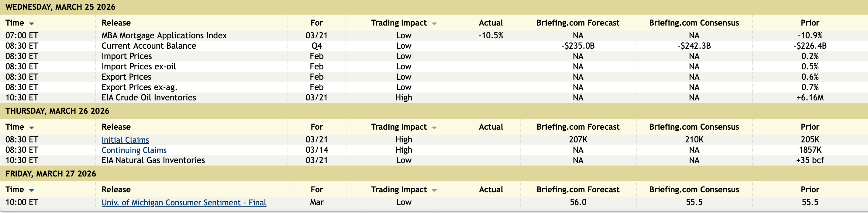Select the EIA Natural Gas Inventories row
This screenshot has height=213, width=868.
(153, 160)
